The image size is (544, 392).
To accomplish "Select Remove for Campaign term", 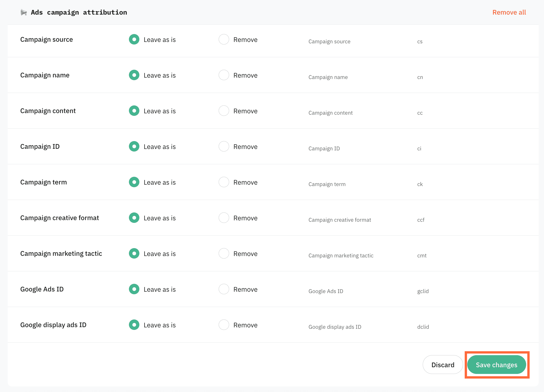I will coord(224,182).
